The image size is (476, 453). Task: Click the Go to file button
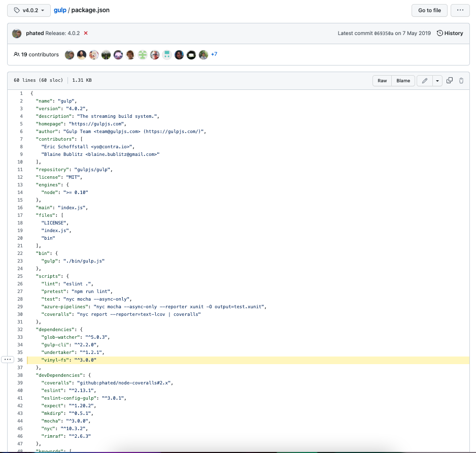point(429,10)
